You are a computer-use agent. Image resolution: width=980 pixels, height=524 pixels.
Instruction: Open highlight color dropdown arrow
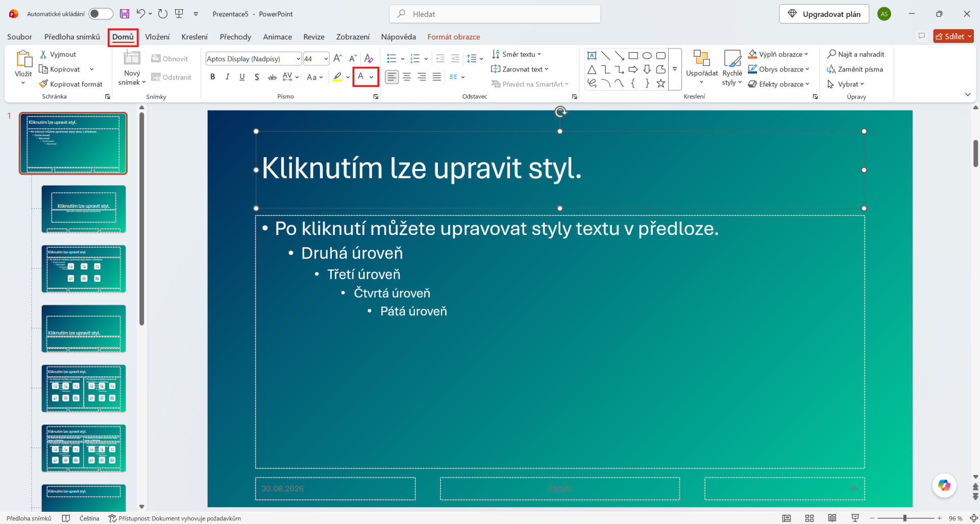pos(348,77)
